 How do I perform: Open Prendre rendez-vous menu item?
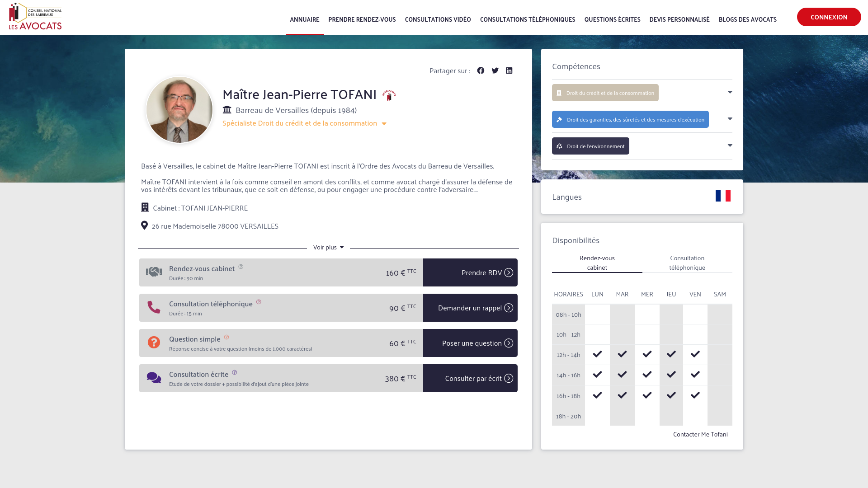tap(362, 19)
